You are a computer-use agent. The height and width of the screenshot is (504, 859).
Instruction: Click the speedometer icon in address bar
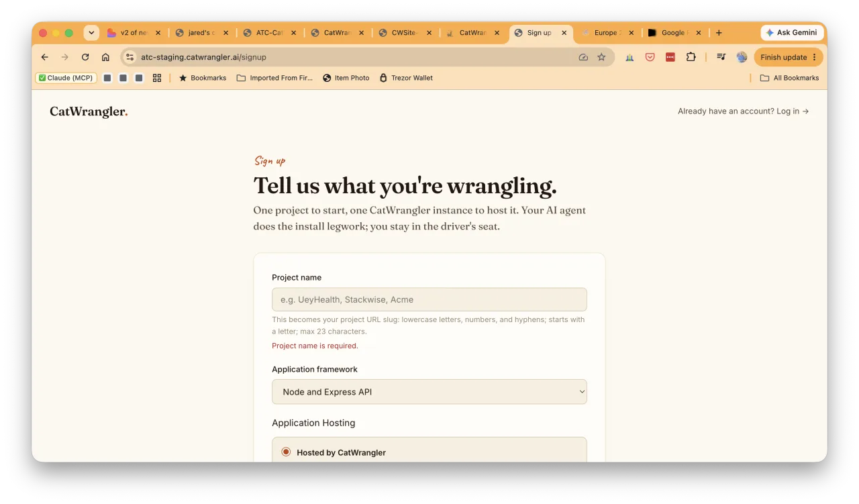[583, 57]
